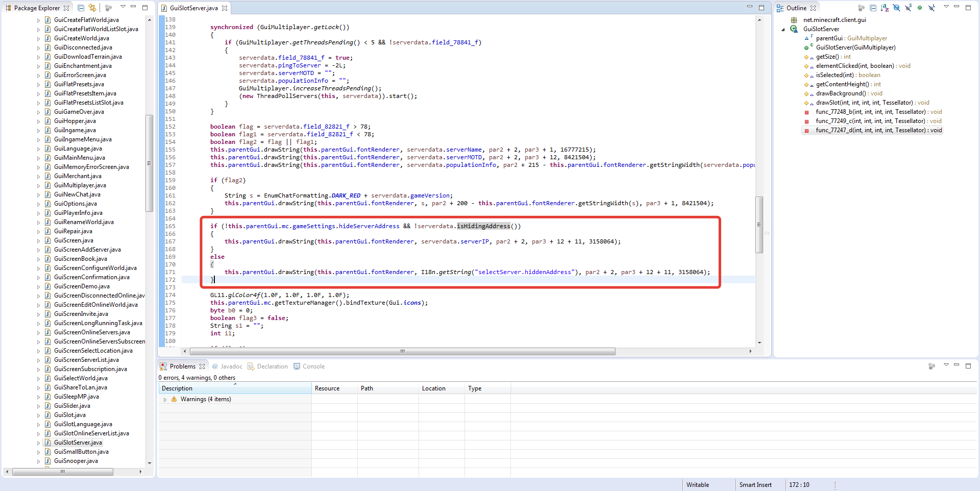Open GuiMultiplayer.java in Package Explorer
This screenshot has width=980, height=491.
coord(80,185)
